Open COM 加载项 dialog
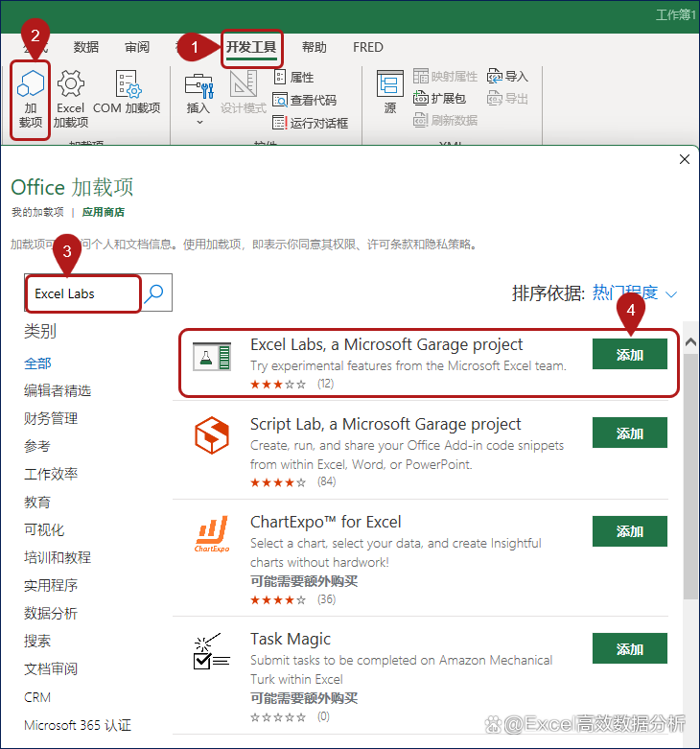 tap(127, 93)
